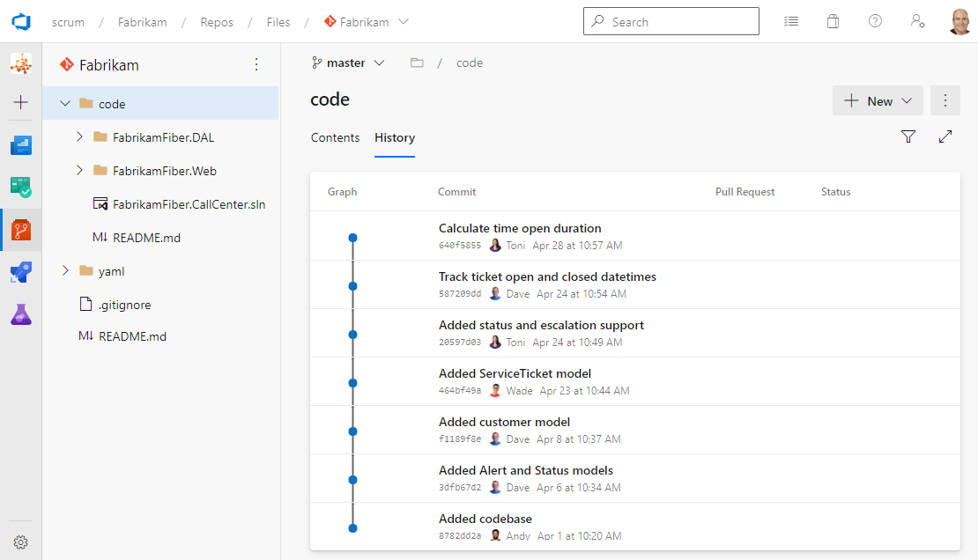978x560 pixels.
Task: Open commit Track ticket open and closed datetimes
Action: click(547, 276)
